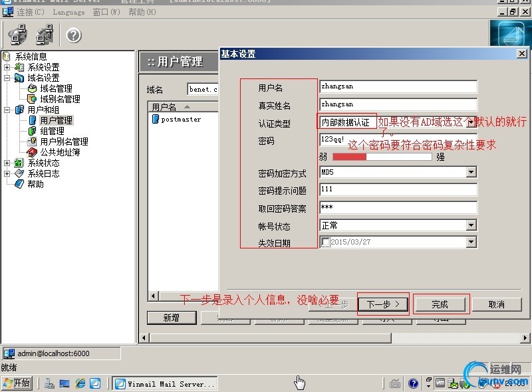
Task: Click the 真实姓名 input field
Action: 398,104
